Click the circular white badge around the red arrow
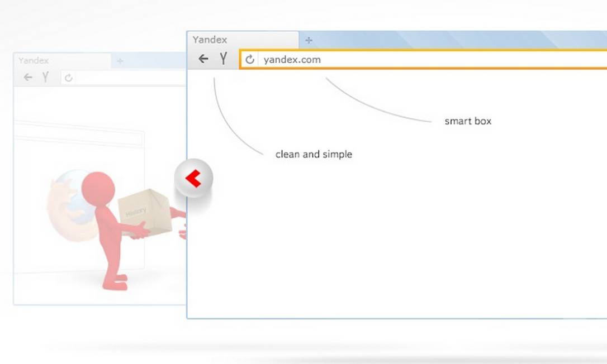Image resolution: width=607 pixels, height=364 pixels. point(195,178)
